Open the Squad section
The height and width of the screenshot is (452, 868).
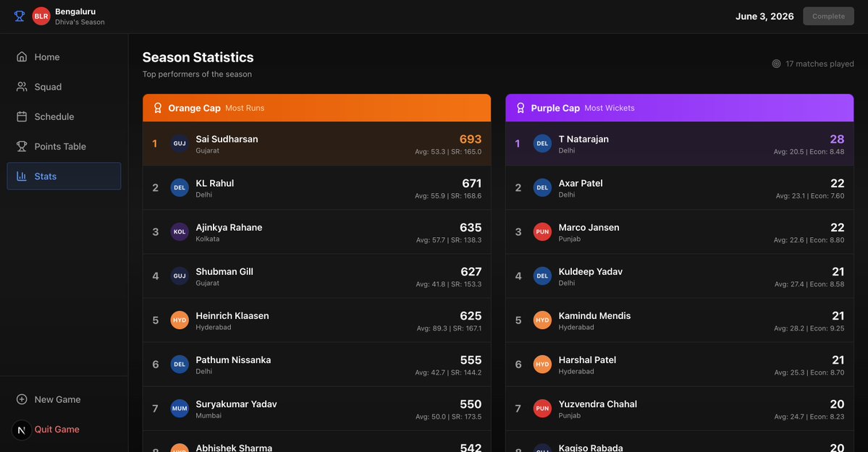[64, 87]
